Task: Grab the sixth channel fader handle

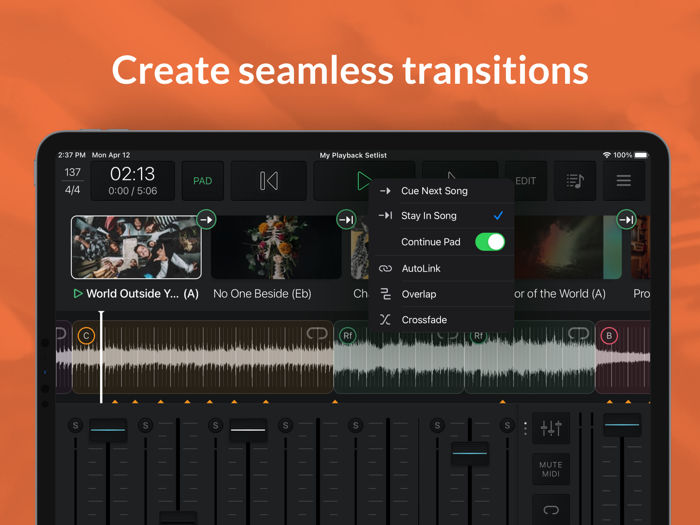Action: 470,453
